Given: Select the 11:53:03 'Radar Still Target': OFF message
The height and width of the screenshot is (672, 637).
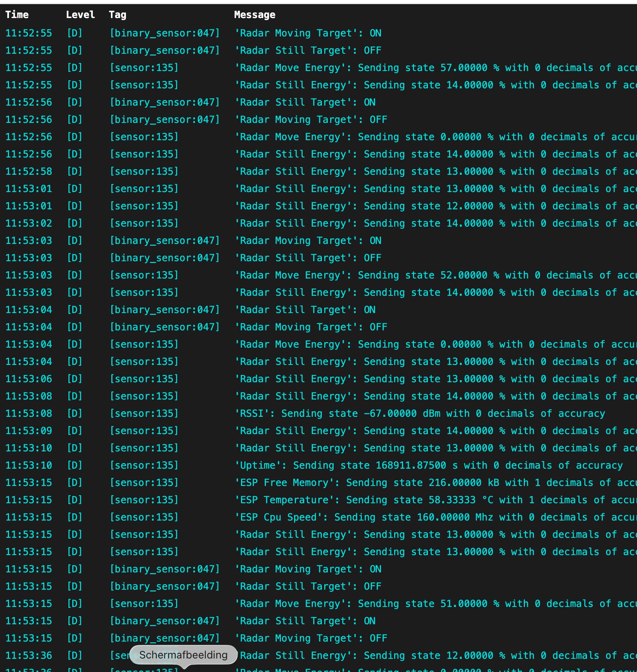Looking at the screenshot, I should (x=308, y=258).
